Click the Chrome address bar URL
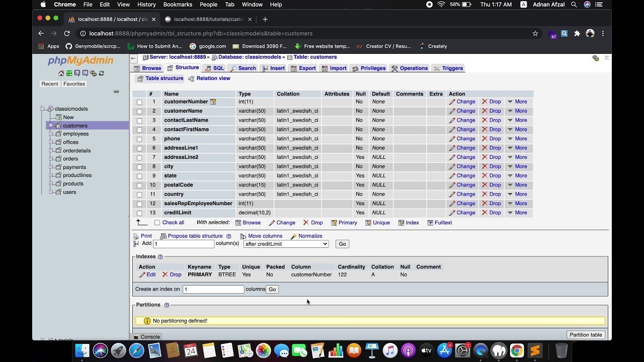644x362 pixels. [201, 33]
